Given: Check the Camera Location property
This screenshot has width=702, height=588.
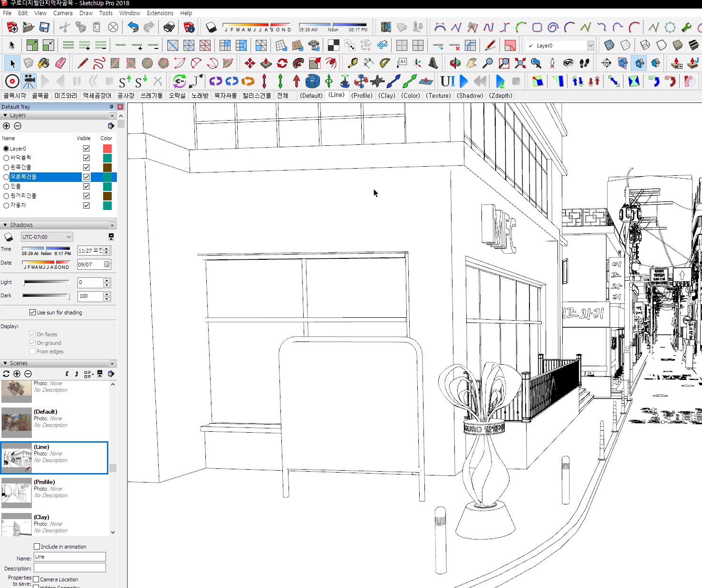Looking at the screenshot, I should pos(36,579).
